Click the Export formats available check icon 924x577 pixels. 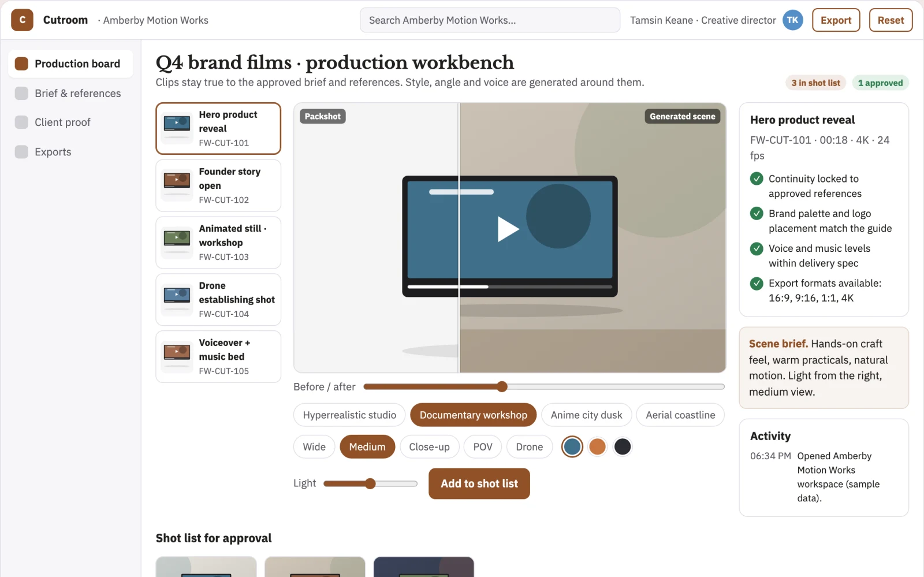click(x=757, y=283)
